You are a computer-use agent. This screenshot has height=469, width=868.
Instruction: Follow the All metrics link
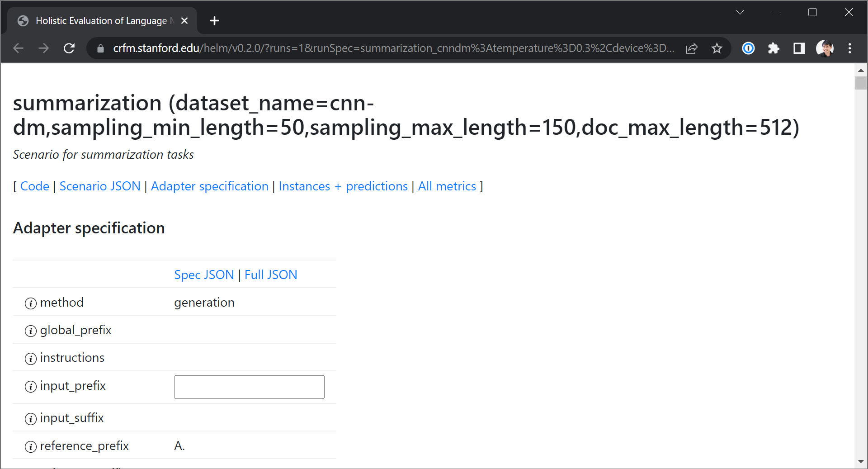447,186
